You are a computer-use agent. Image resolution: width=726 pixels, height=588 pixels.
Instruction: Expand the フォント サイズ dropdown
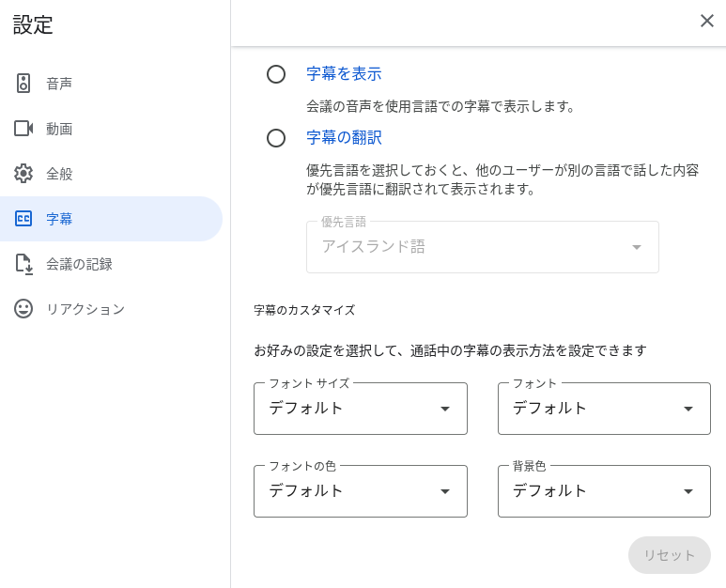[361, 409]
